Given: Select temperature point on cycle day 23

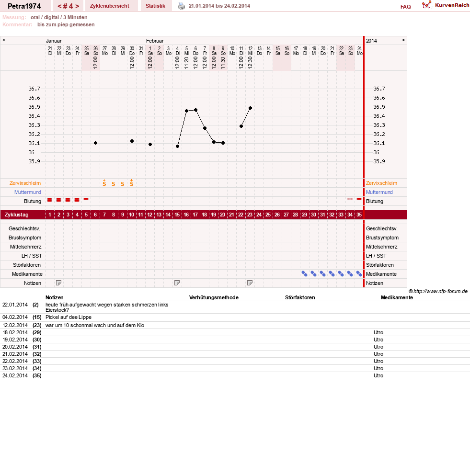Looking at the screenshot, I should (x=251, y=108).
